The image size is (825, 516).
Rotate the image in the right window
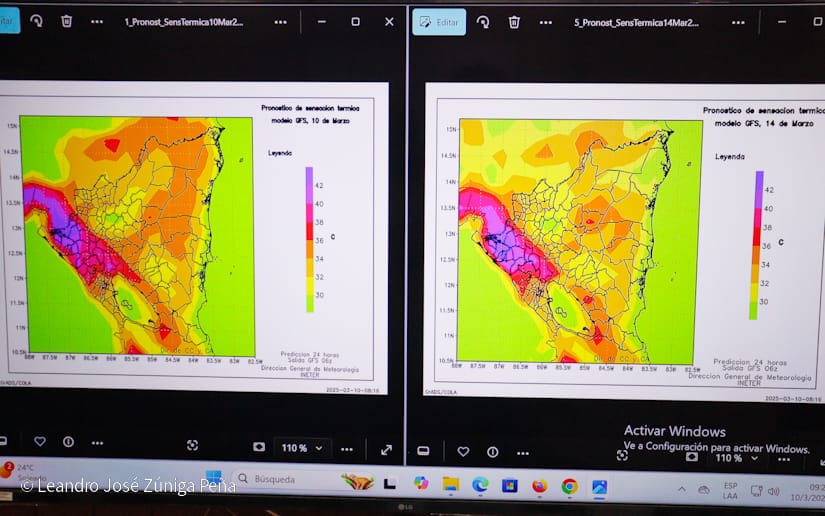pos(483,22)
